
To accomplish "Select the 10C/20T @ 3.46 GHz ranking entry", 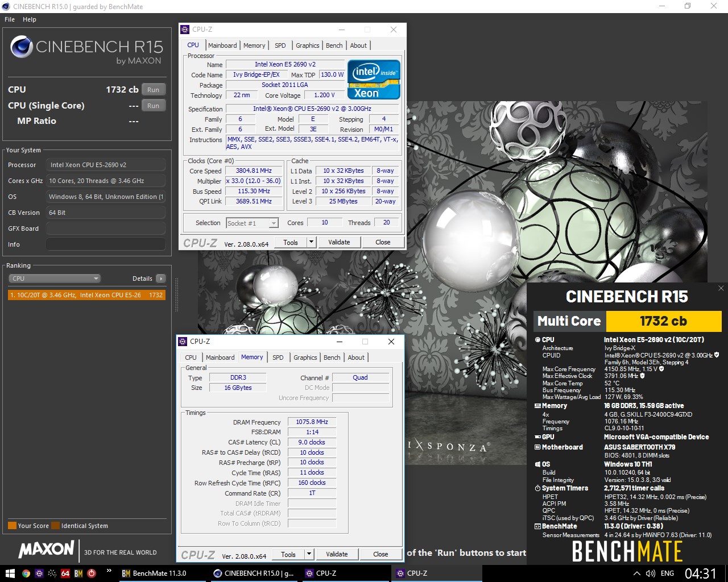I will (x=86, y=295).
